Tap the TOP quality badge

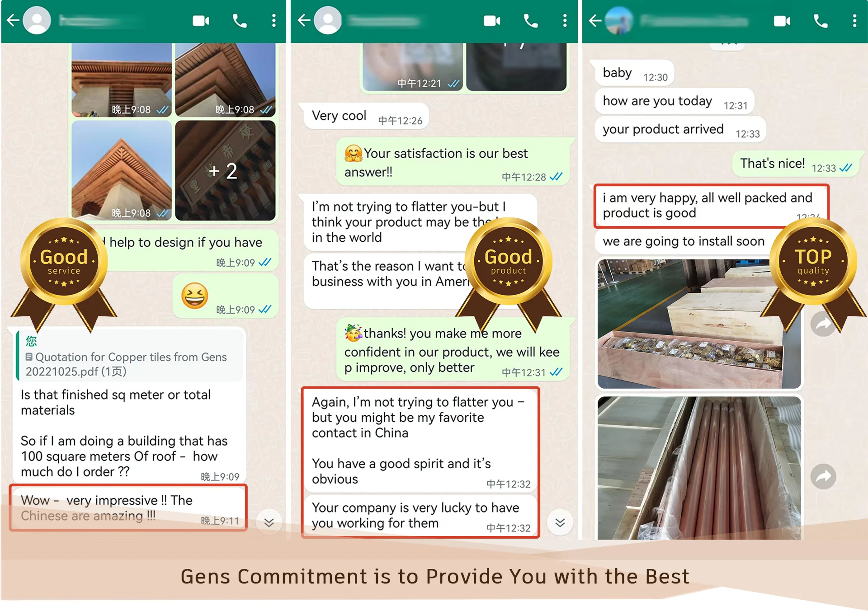click(813, 262)
